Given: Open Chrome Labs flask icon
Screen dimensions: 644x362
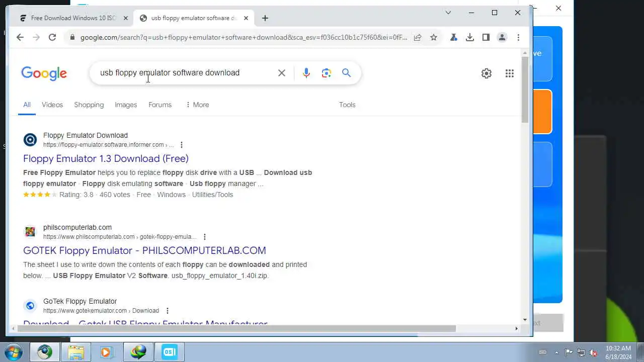Looking at the screenshot, I should [454, 37].
